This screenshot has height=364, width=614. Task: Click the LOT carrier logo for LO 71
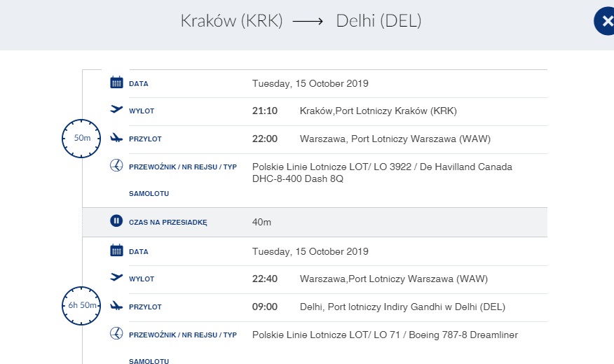coord(116,333)
